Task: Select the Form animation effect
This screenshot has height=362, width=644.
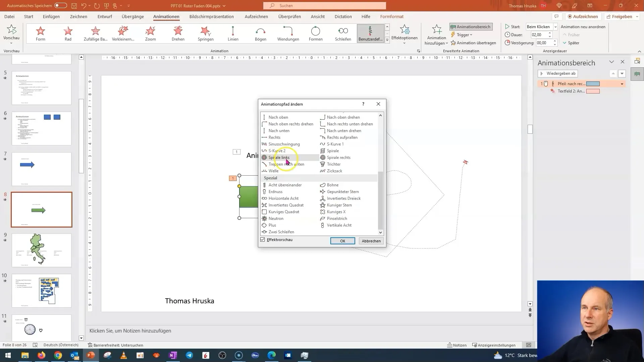Action: click(x=41, y=34)
